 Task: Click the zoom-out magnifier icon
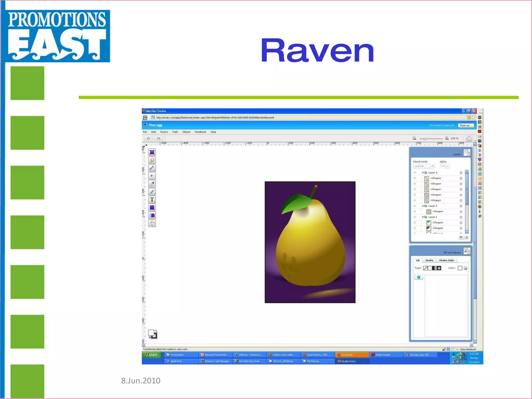[415, 138]
